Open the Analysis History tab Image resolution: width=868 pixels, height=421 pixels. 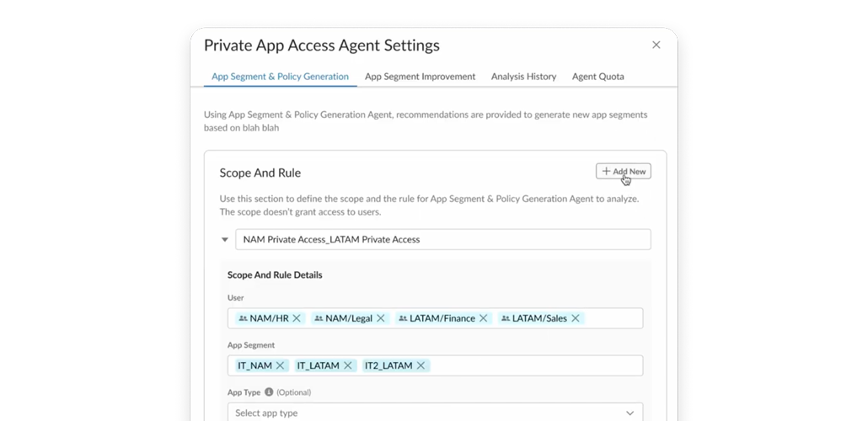(523, 77)
